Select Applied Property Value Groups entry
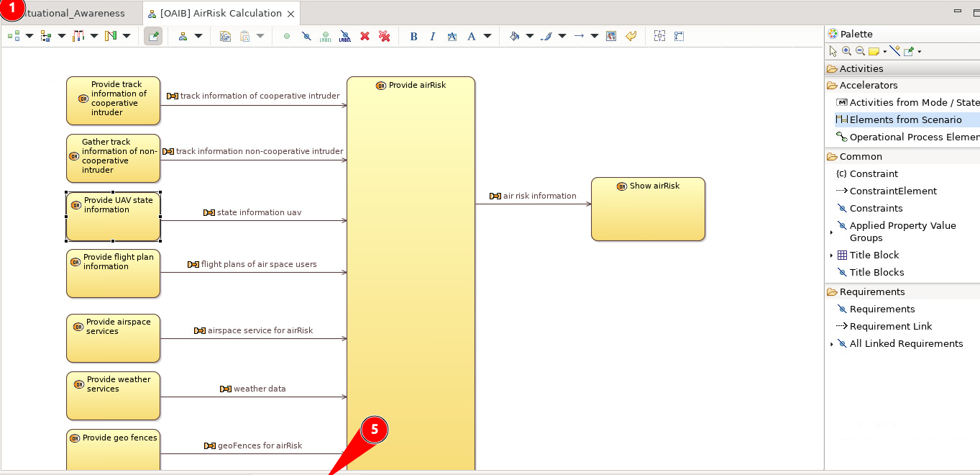 click(x=897, y=232)
